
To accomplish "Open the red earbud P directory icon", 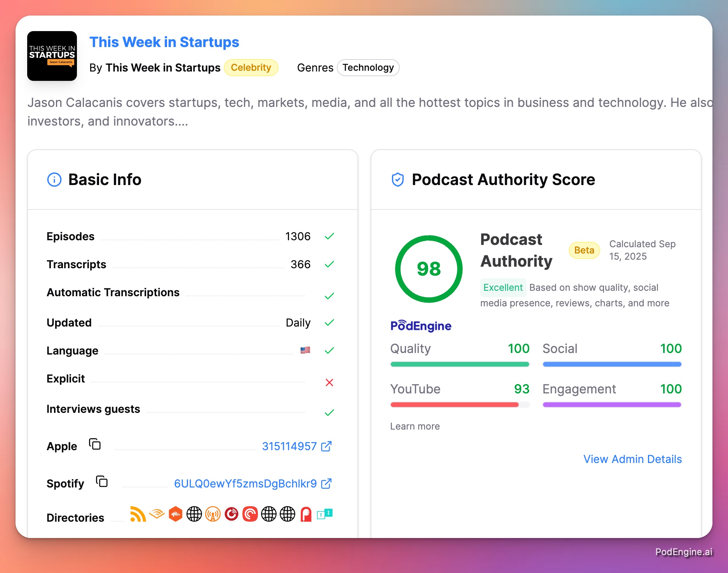I will (x=306, y=514).
